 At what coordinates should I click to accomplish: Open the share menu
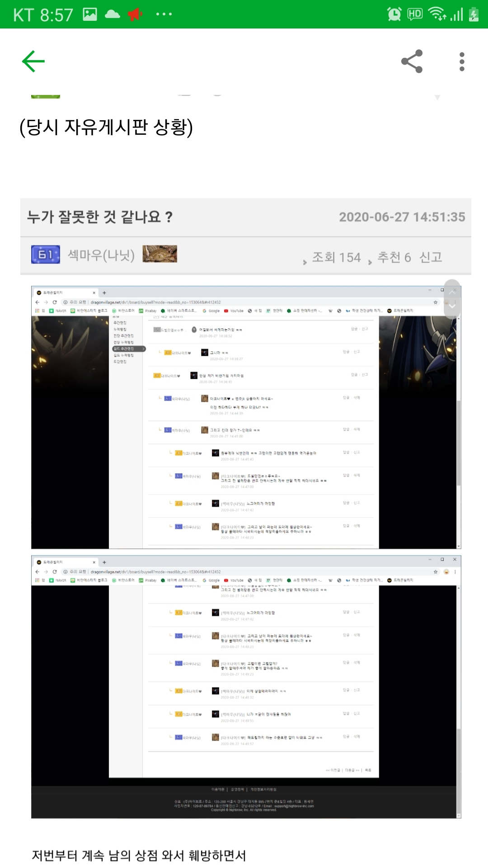412,61
